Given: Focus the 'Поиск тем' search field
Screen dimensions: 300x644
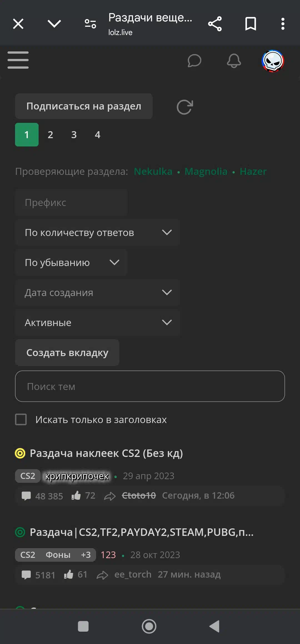Looking at the screenshot, I should point(150,386).
